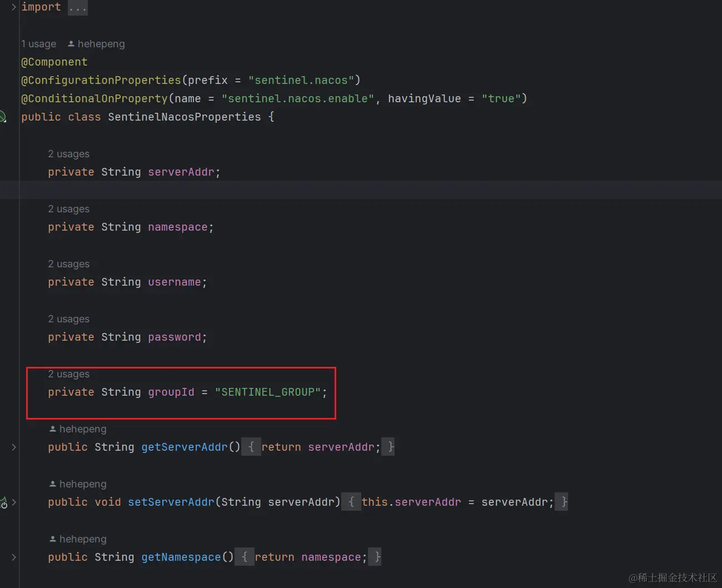Click the serverAddr field declaration name
Image resolution: width=722 pixels, height=588 pixels.
[x=181, y=172]
